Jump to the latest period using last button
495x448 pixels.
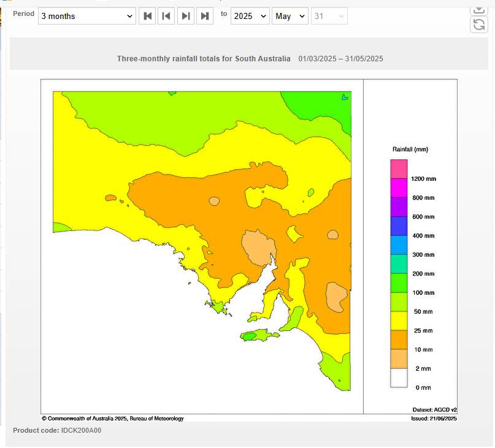click(x=205, y=16)
